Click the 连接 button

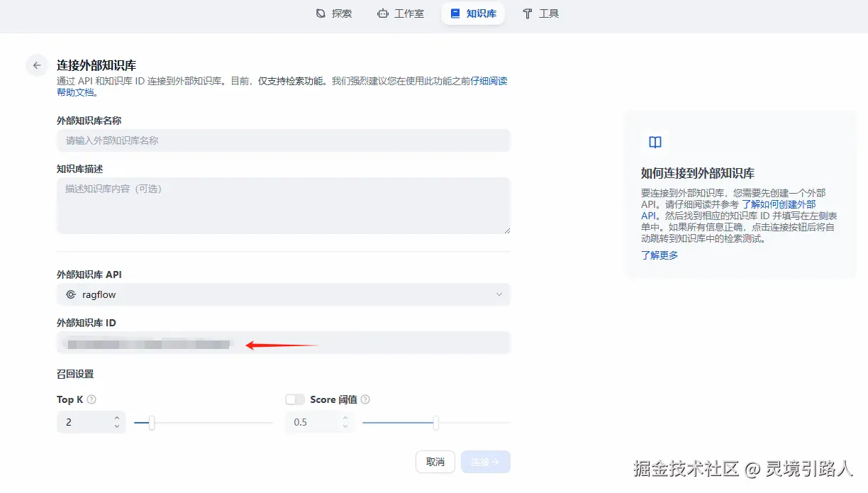(x=486, y=461)
